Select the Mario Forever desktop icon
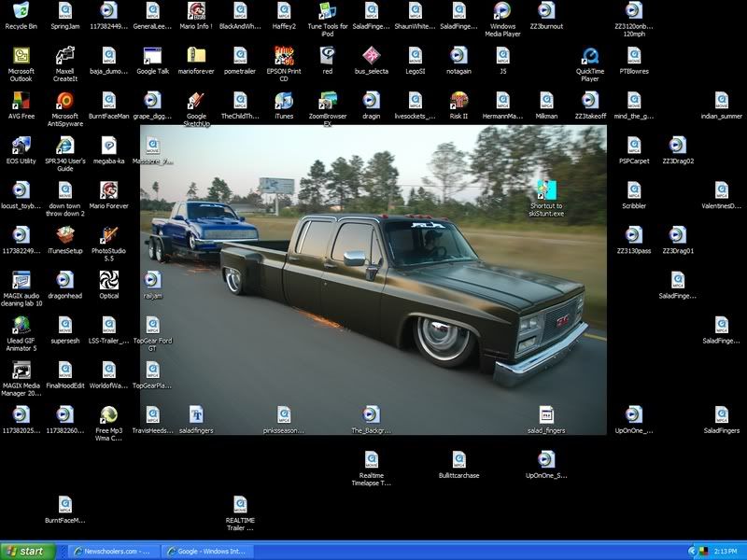The width and height of the screenshot is (747, 560). click(x=108, y=190)
